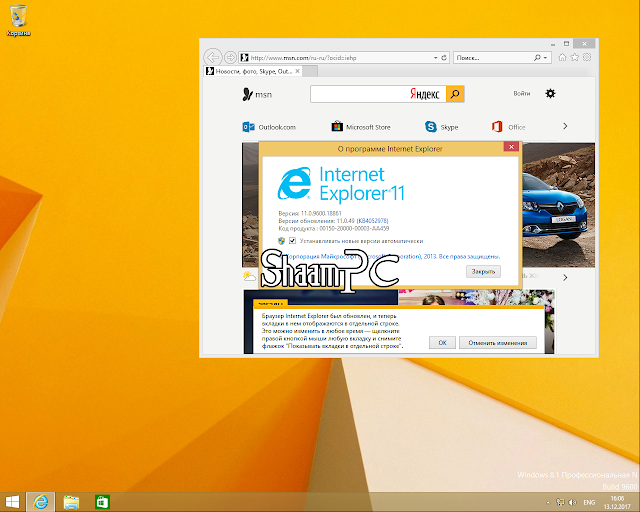Image resolution: width=640 pixels, height=512 pixels.
Task: Open the Skype shortcut
Action: [x=441, y=127]
